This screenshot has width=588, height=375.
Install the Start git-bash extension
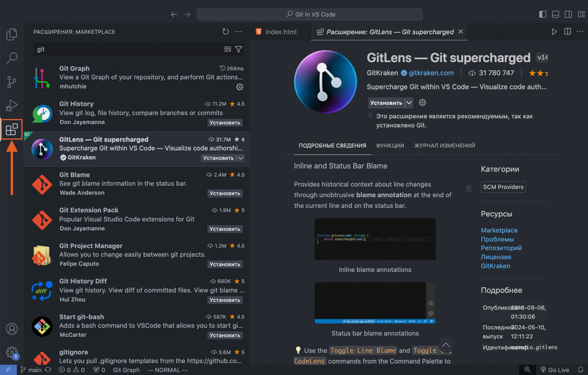pyautogui.click(x=225, y=335)
